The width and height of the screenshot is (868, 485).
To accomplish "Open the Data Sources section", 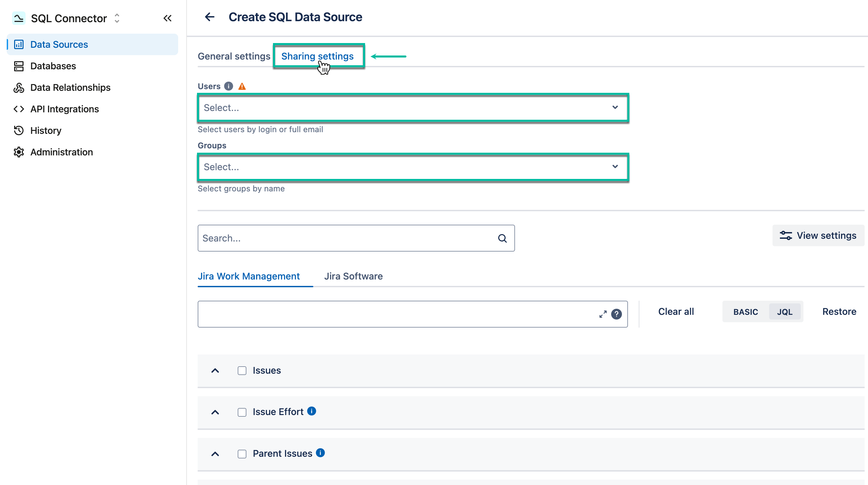I will tap(58, 44).
